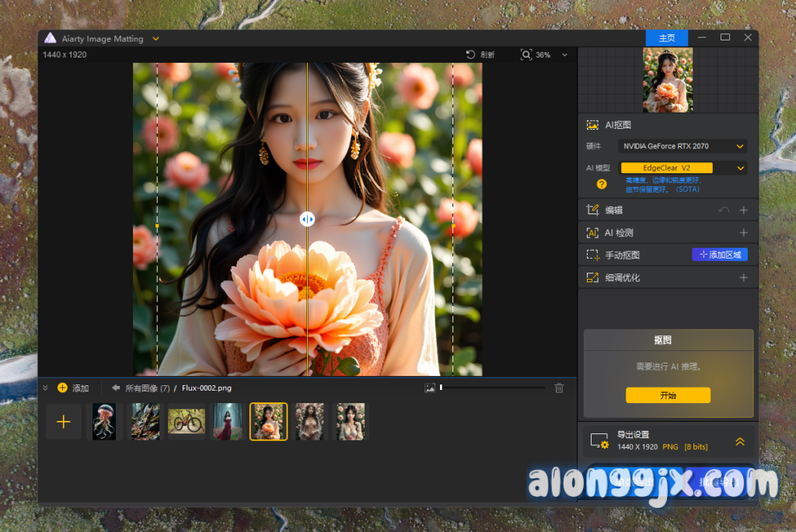The image size is (796, 532).
Task: Switch to the 主页 home tab
Action: (666, 38)
